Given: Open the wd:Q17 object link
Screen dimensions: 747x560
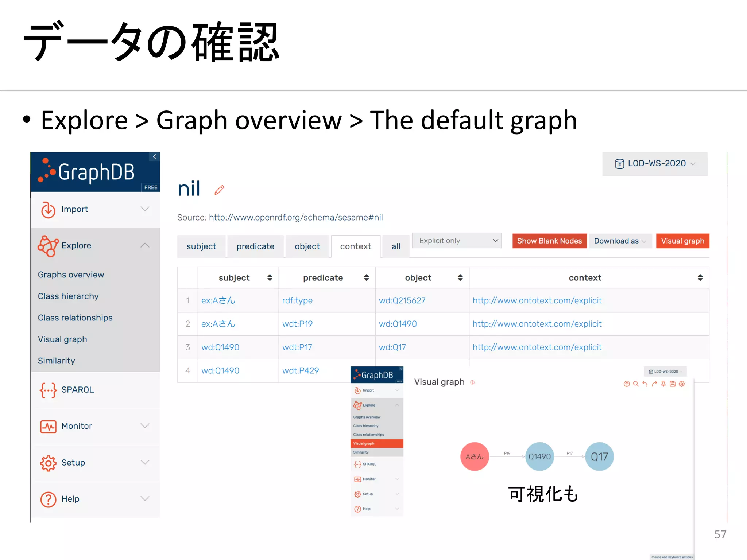Looking at the screenshot, I should (392, 347).
